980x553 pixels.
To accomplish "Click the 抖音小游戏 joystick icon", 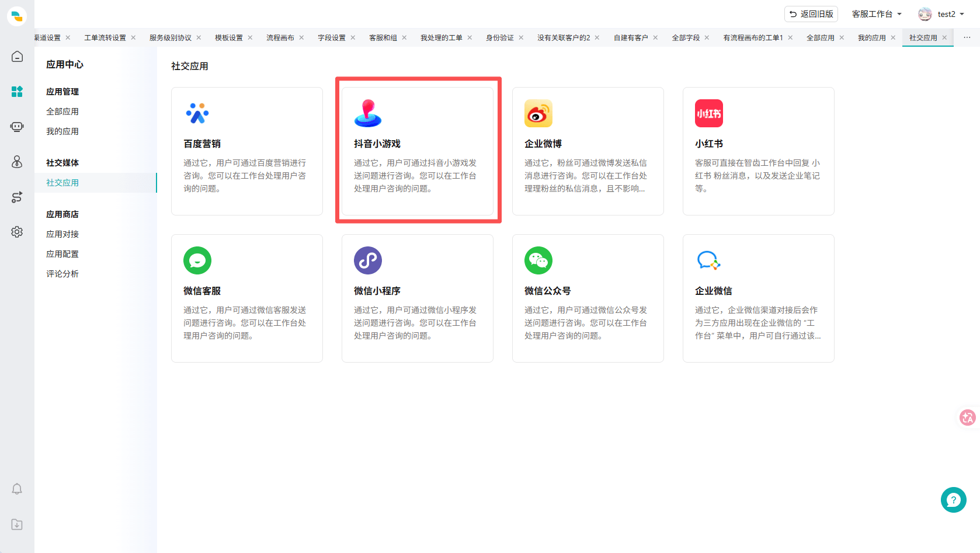I will (368, 113).
